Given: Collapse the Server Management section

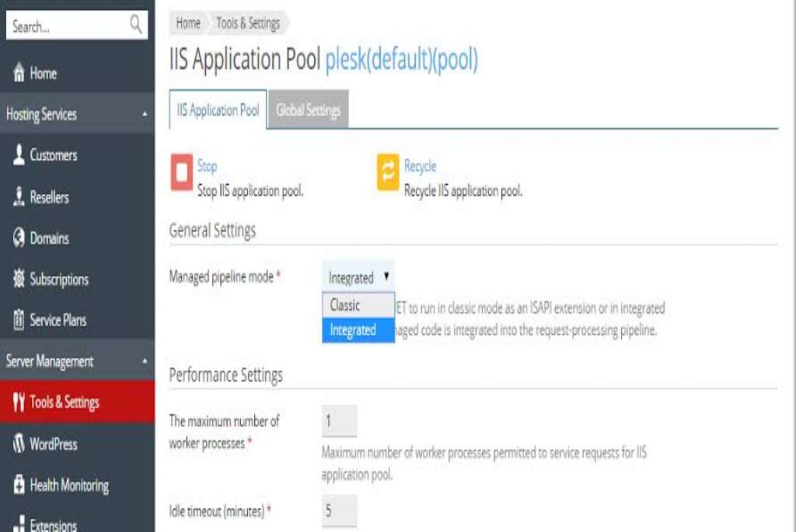Looking at the screenshot, I should [145, 361].
